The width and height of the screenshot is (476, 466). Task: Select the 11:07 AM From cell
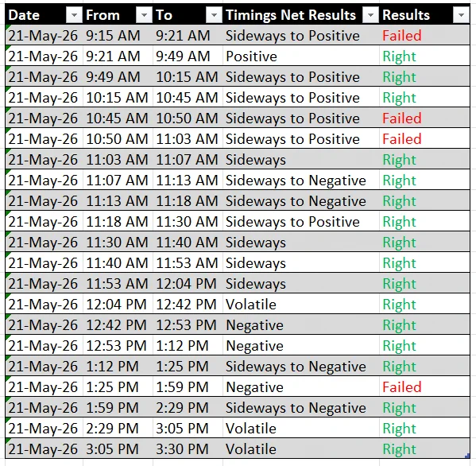click(118, 181)
